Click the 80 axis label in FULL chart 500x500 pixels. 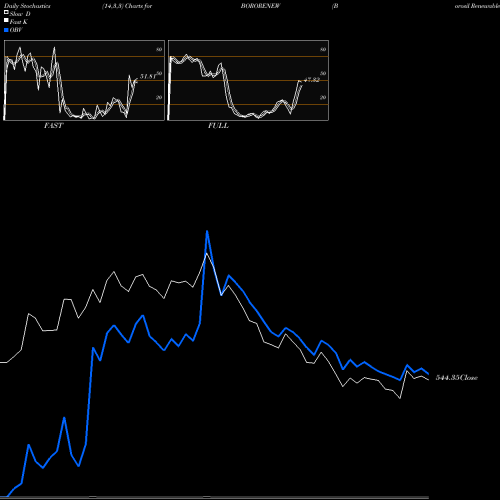[x=323, y=49]
